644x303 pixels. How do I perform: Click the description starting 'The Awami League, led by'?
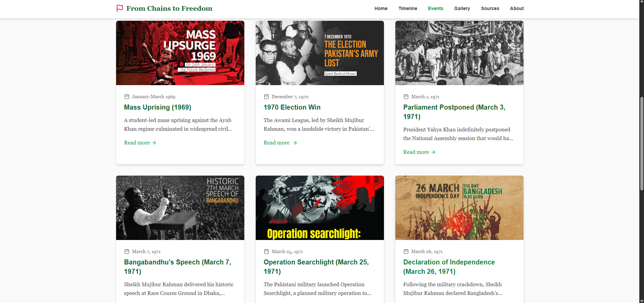[319, 124]
